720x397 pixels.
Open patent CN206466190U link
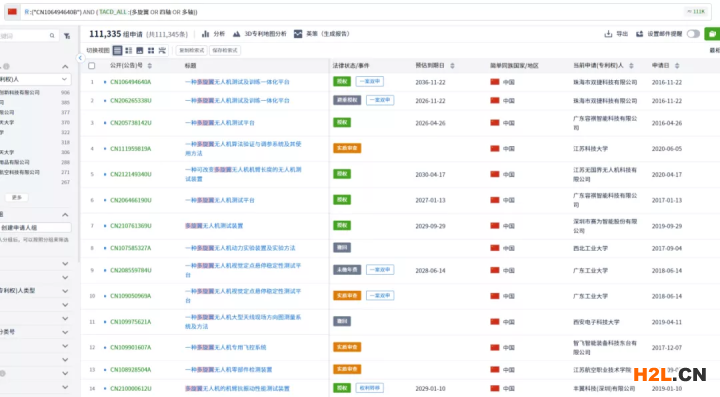(130, 200)
